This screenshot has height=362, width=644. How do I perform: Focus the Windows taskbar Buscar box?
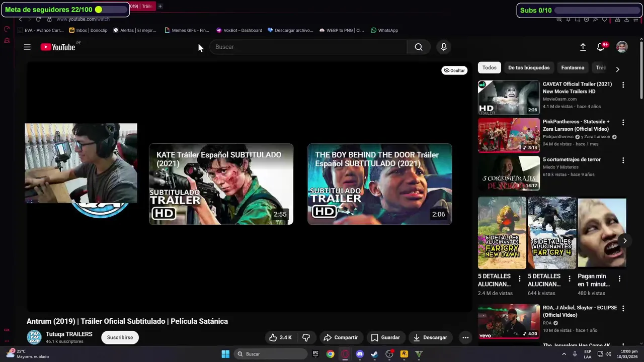pos(271,354)
